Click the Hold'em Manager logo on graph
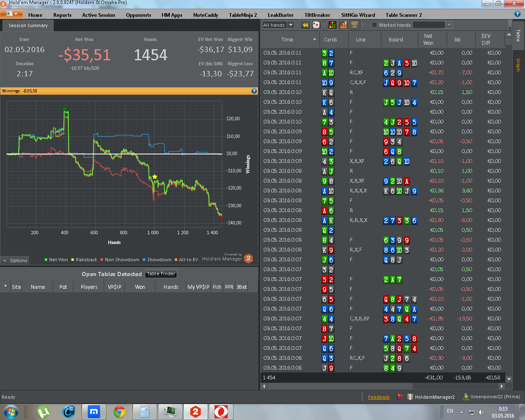 [249, 258]
